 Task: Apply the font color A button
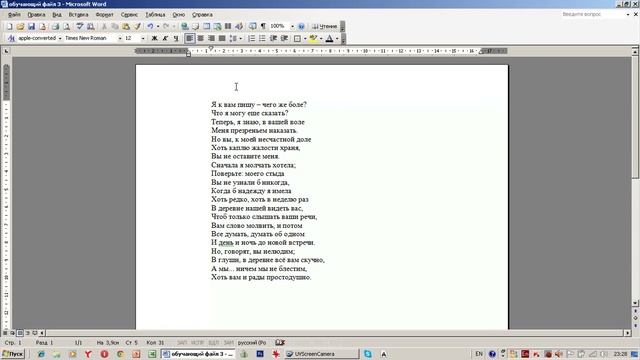[x=329, y=38]
